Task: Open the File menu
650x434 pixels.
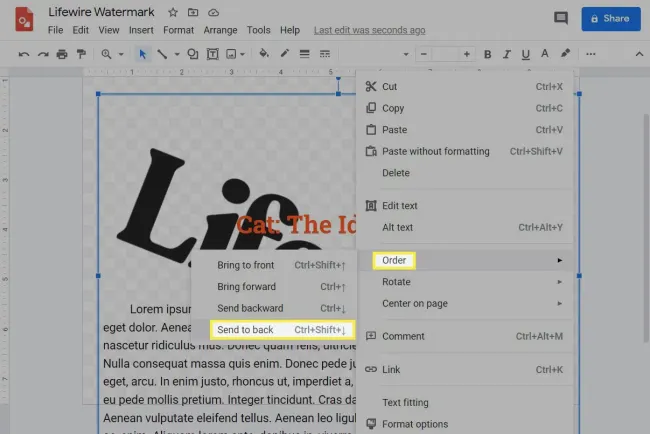Action: [x=56, y=30]
